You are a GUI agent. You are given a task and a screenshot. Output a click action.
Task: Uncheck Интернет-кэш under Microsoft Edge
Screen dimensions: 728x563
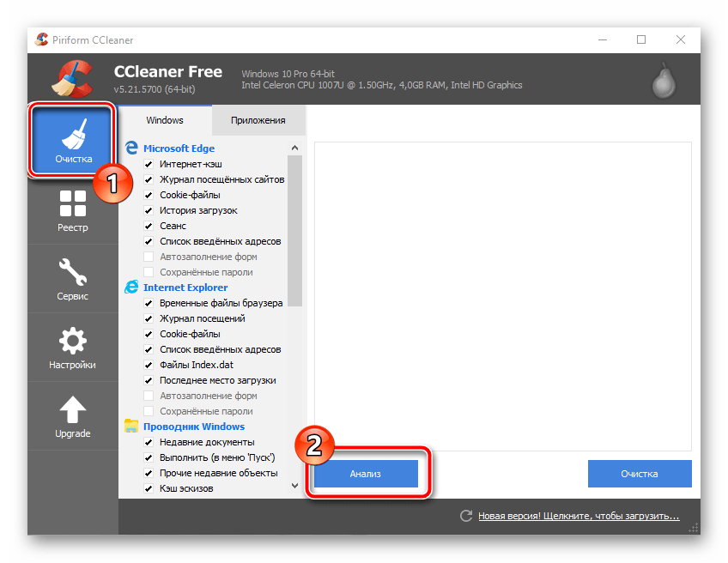[149, 164]
